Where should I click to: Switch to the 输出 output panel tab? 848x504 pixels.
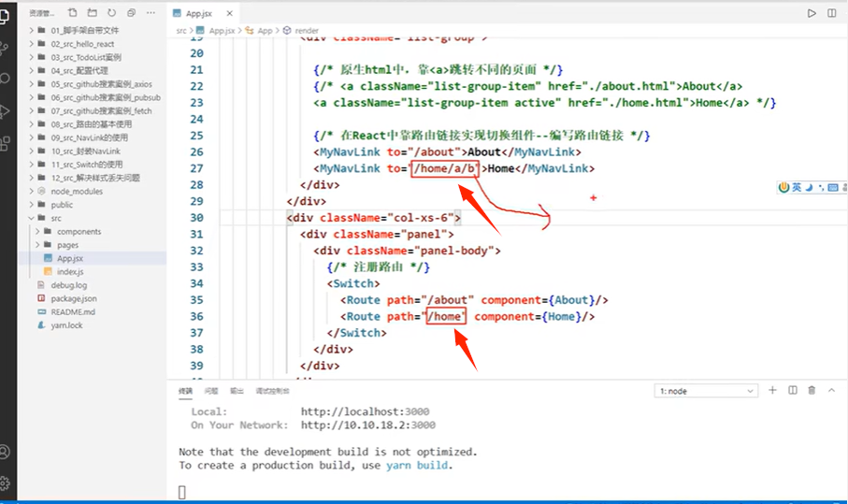[237, 391]
